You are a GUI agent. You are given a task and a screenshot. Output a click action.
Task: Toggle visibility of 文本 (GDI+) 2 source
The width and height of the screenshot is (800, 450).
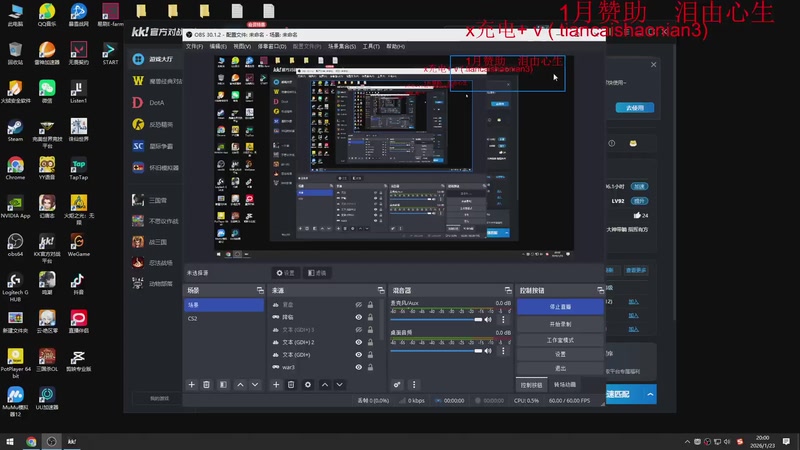359,342
